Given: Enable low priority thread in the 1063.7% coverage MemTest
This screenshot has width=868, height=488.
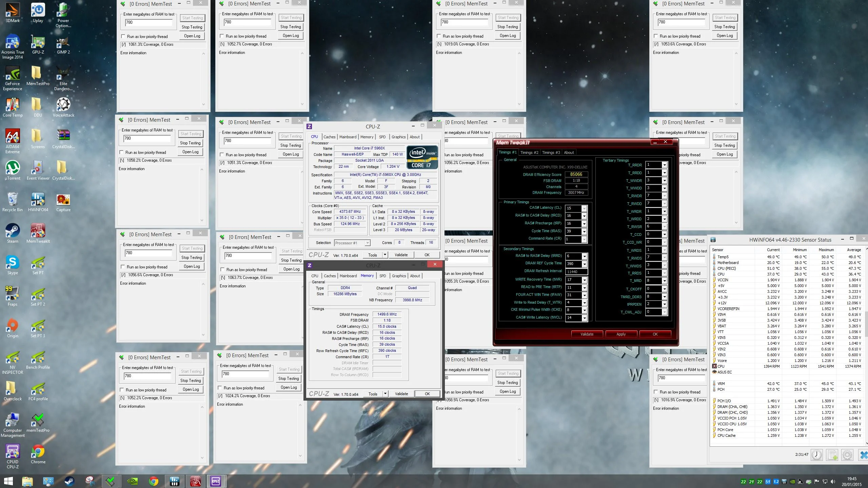Looking at the screenshot, I should tap(222, 270).
